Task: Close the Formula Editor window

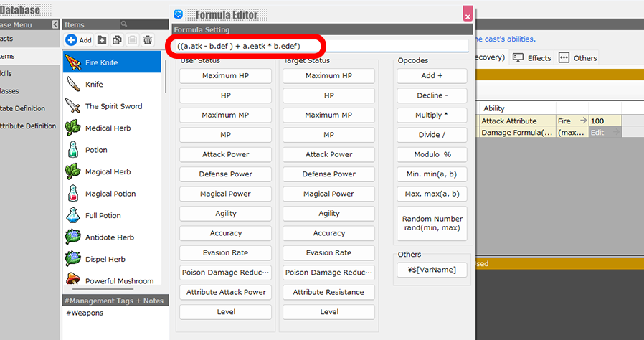Action: coord(468,15)
